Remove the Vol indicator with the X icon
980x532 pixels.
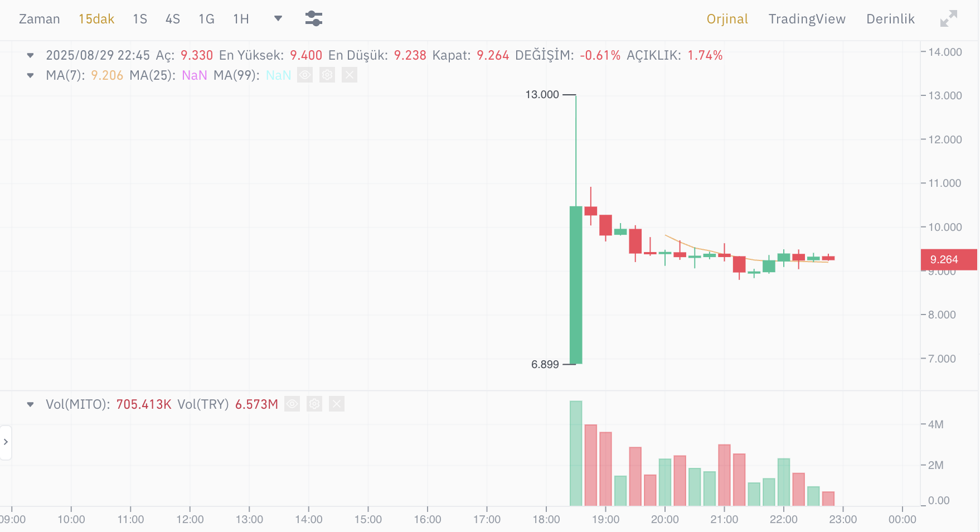click(336, 404)
